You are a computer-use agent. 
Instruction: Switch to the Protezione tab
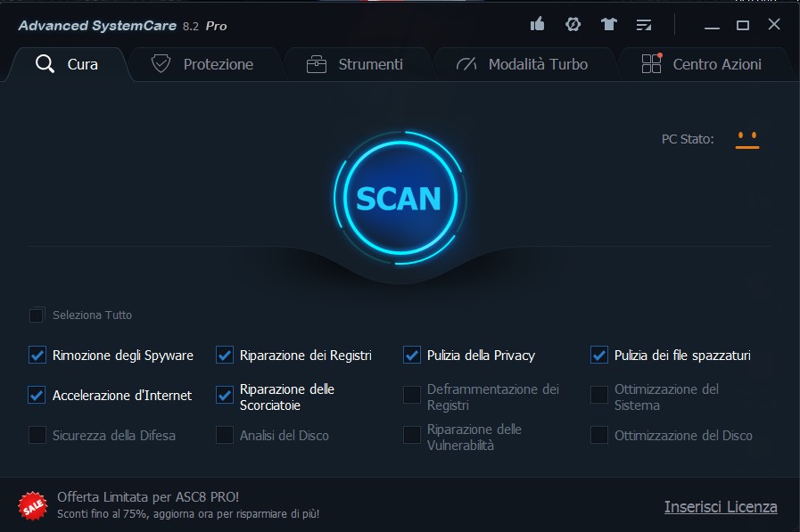point(204,64)
